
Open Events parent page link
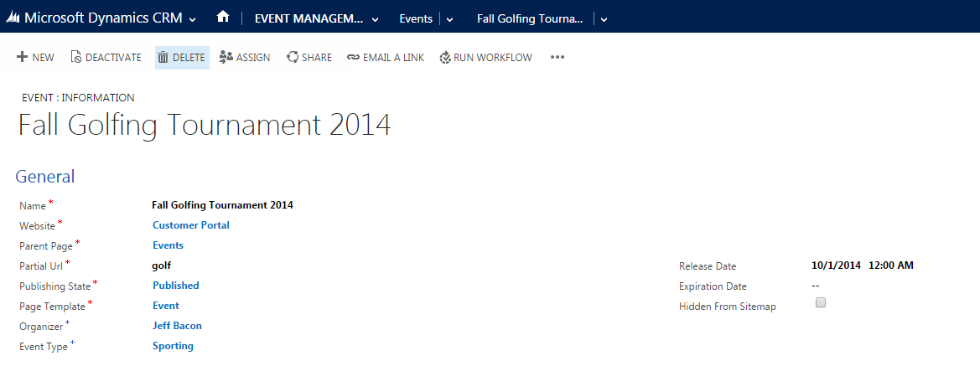click(x=169, y=245)
